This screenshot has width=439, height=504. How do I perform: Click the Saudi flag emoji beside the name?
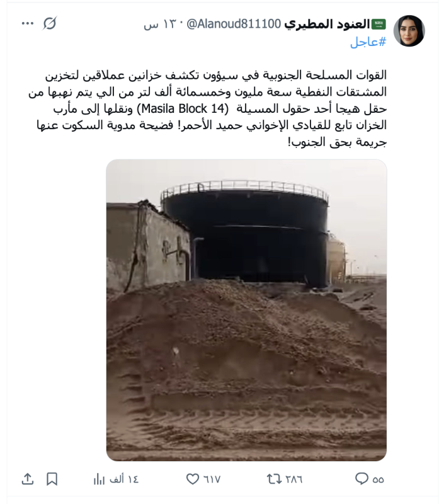click(379, 24)
